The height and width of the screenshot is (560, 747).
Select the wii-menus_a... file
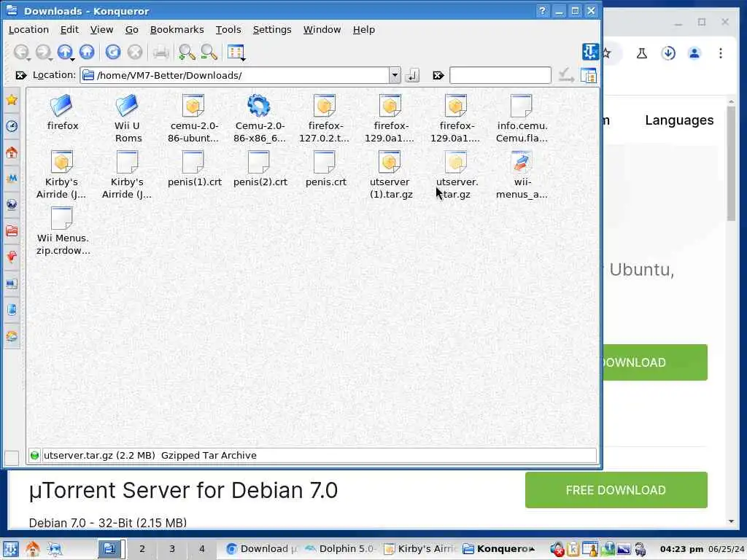[522, 175]
